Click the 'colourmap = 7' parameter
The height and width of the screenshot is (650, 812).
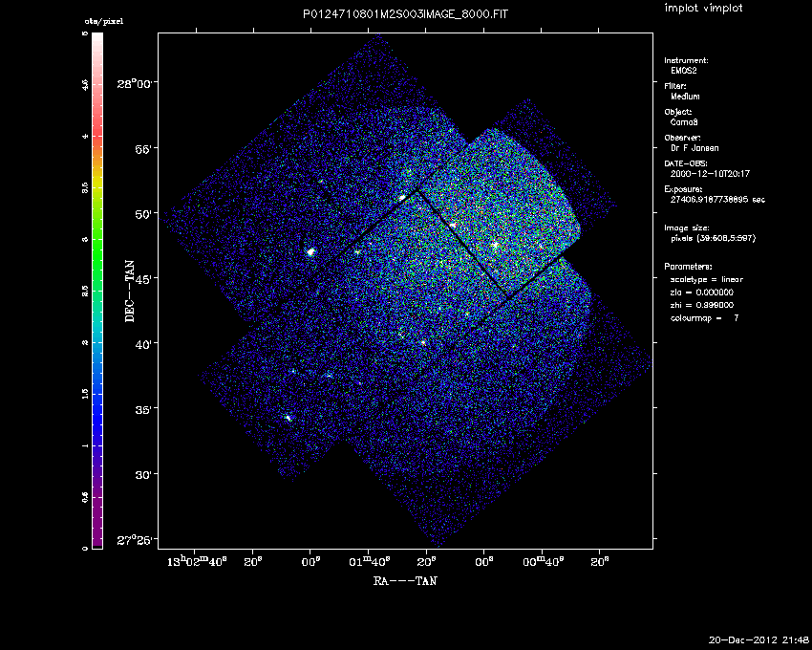[x=704, y=318]
